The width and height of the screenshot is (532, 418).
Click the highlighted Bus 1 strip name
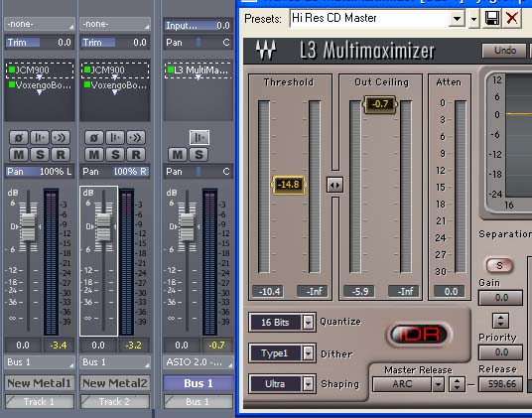199,383
